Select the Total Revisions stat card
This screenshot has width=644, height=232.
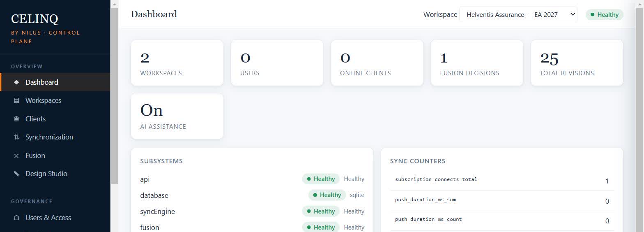coord(577,63)
